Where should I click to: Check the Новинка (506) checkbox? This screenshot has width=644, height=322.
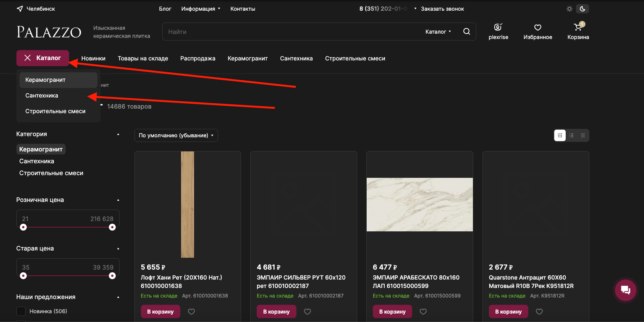point(21,311)
